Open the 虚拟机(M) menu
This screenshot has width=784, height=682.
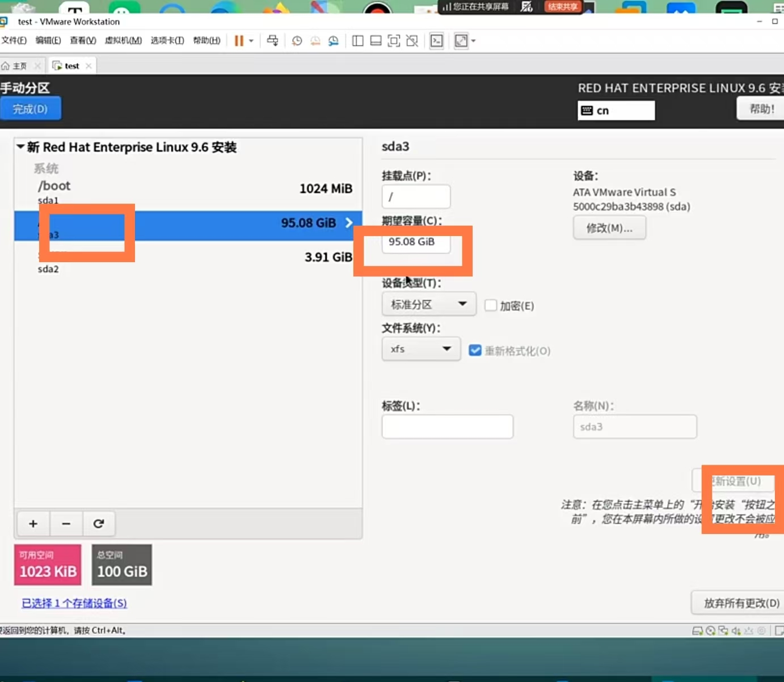(123, 40)
